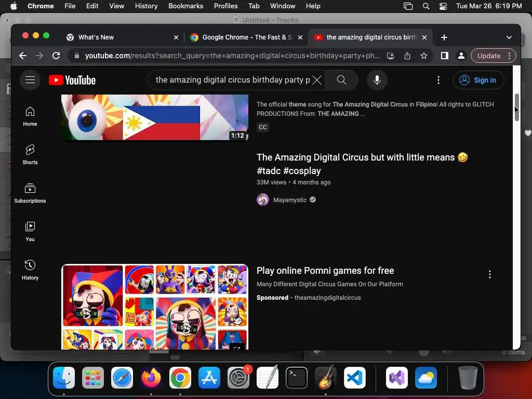Open Subscriptions in the YouTube sidebar
This screenshot has height=399, width=532.
pyautogui.click(x=30, y=193)
